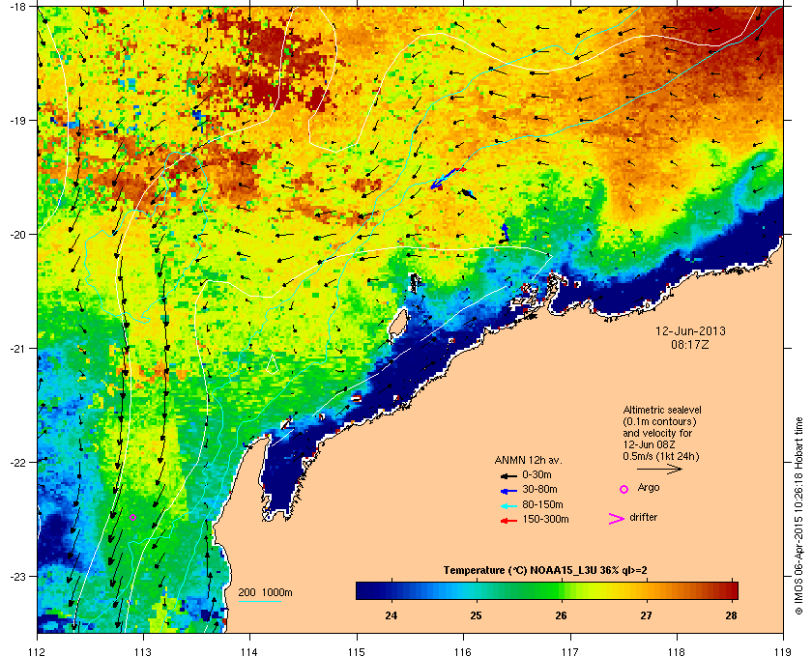Click the longitude axis label 112

coord(38,651)
